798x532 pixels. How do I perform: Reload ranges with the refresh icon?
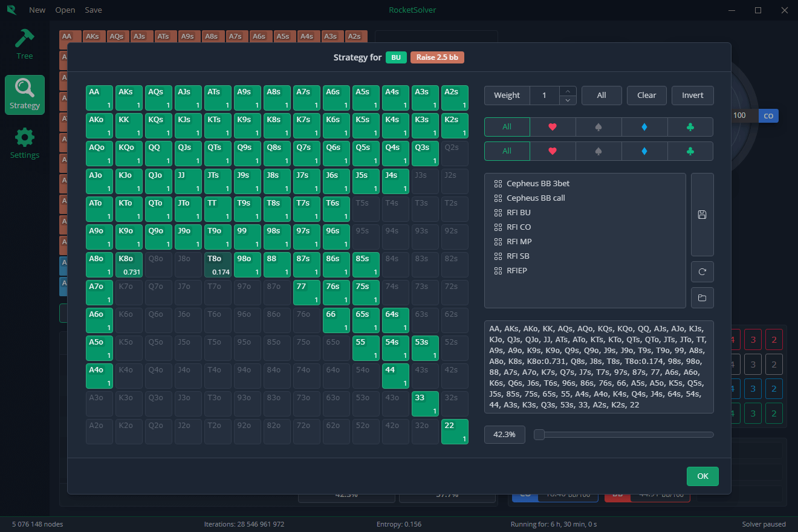(x=702, y=271)
